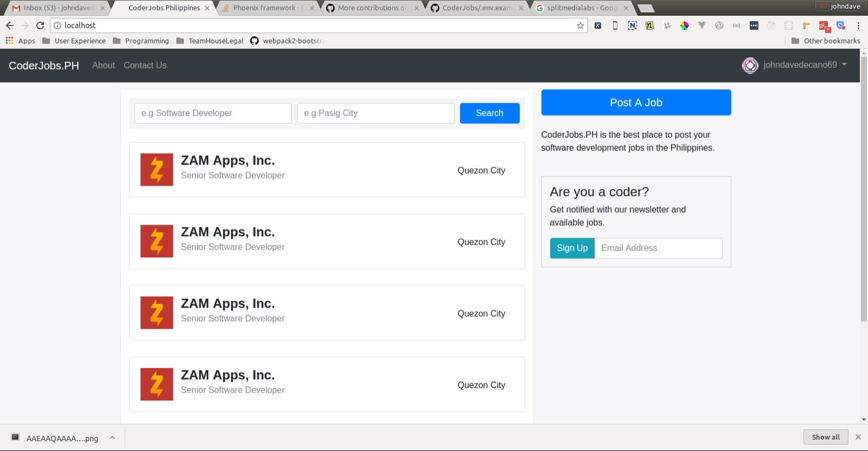
Task: Open the Vue devtools extension icon
Action: point(702,26)
